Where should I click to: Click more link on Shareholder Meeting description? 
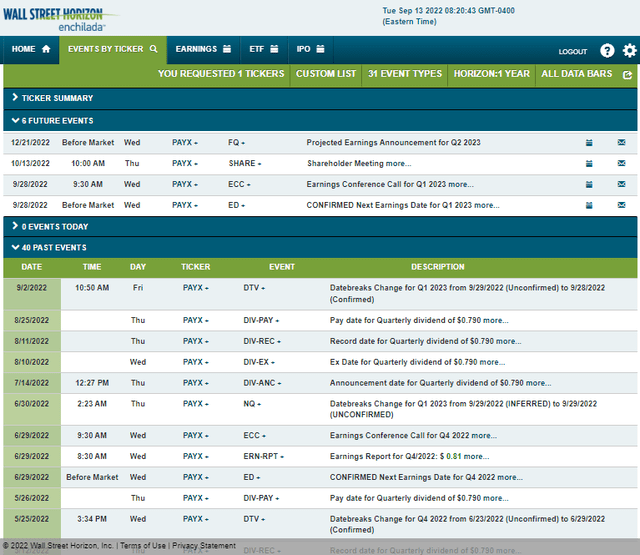coord(398,164)
